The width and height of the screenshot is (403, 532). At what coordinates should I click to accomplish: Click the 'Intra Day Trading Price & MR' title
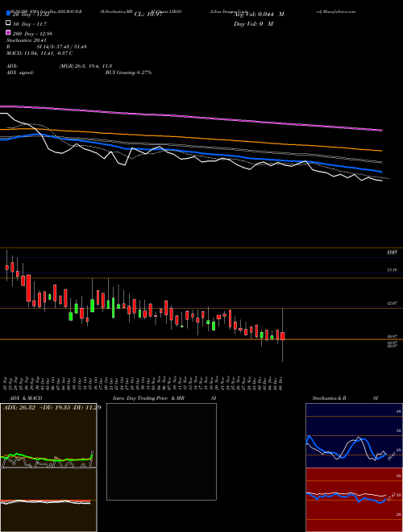tap(148, 398)
